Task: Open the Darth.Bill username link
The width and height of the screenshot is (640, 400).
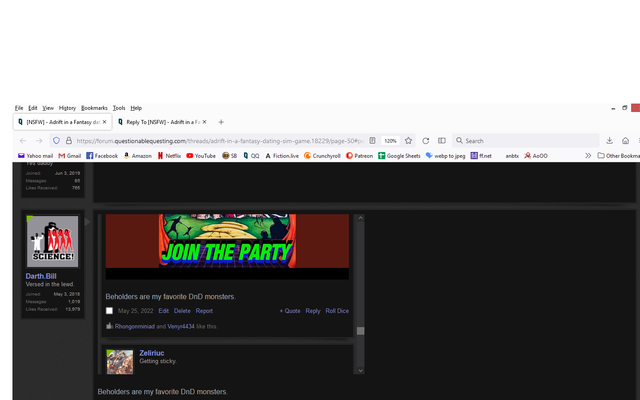Action: (41, 276)
